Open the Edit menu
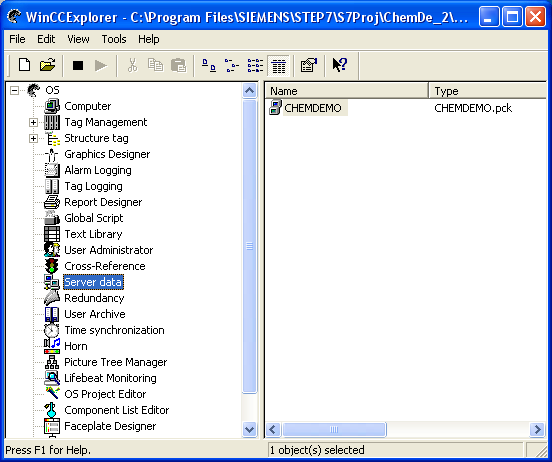 (x=46, y=39)
